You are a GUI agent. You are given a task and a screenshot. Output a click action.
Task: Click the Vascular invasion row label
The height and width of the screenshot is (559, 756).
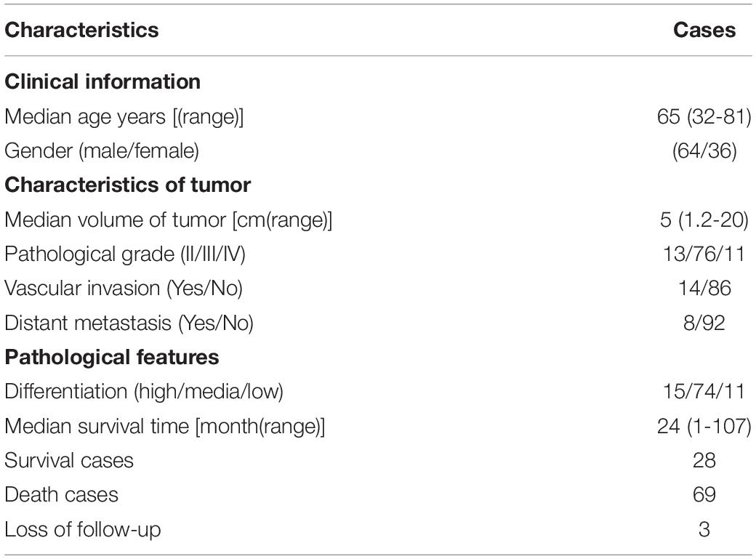124,289
